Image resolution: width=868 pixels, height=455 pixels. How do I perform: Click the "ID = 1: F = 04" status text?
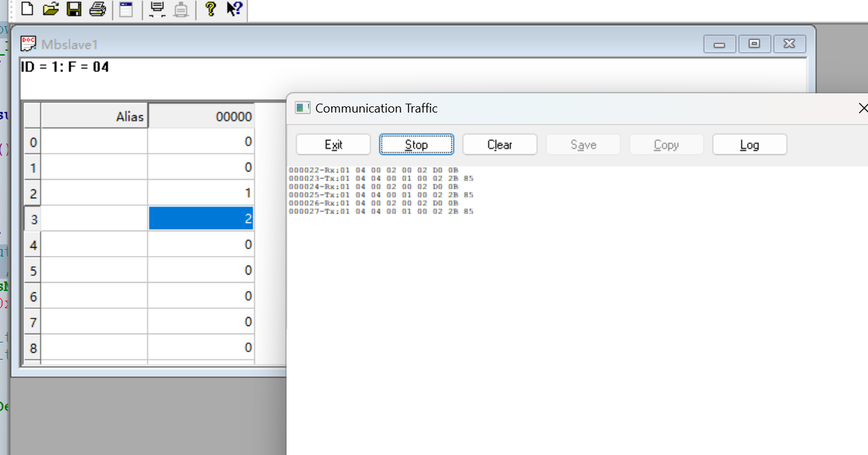tap(65, 67)
